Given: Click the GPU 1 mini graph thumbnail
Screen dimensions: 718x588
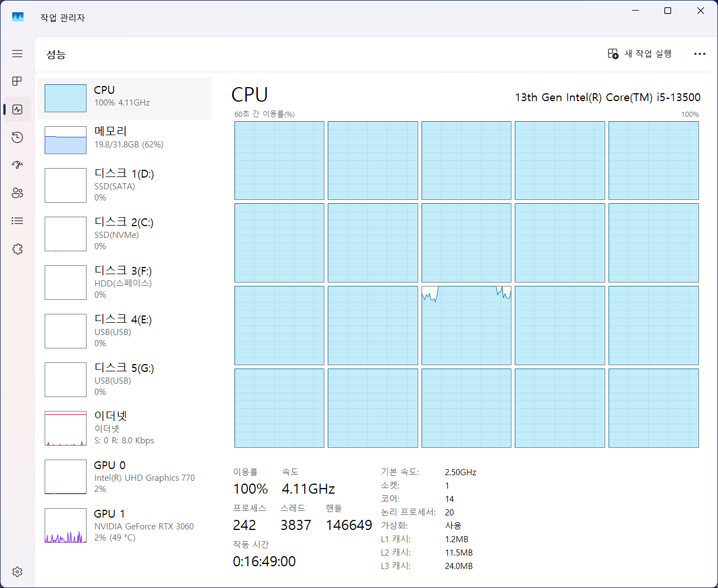Looking at the screenshot, I should coord(65,525).
